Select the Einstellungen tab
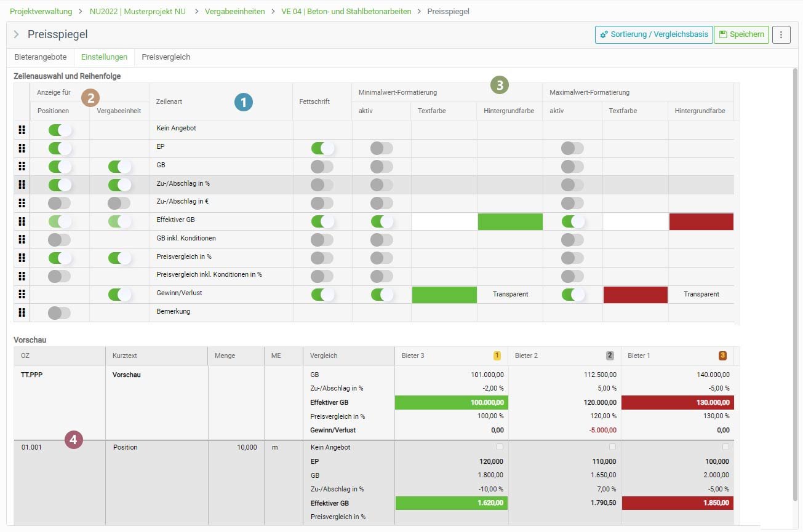The width and height of the screenshot is (803, 532). [104, 57]
